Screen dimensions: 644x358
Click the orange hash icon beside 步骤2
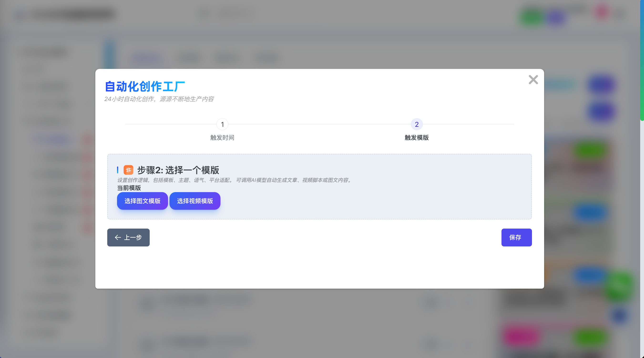click(128, 170)
